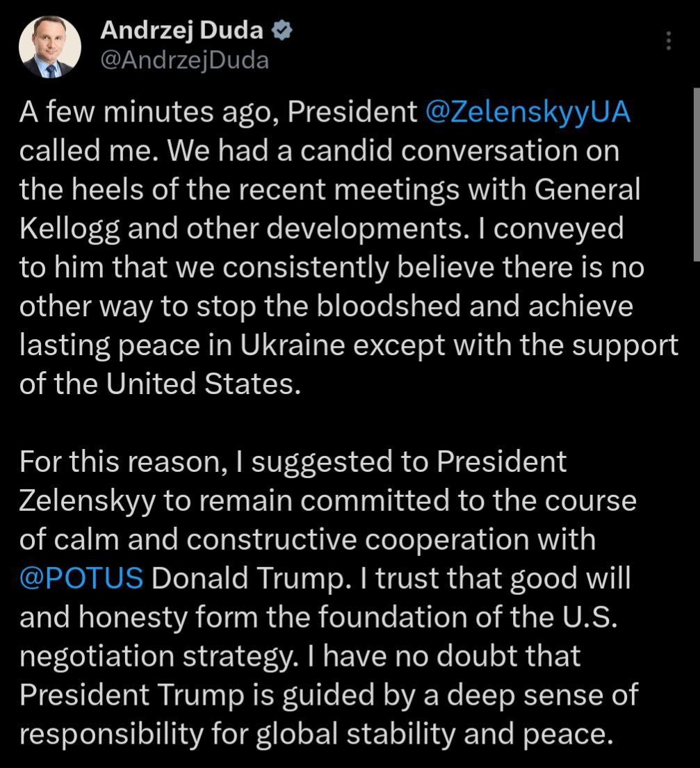Viewport: 700px width, 768px height.
Task: Click the words "For this reason"
Action: (118, 461)
